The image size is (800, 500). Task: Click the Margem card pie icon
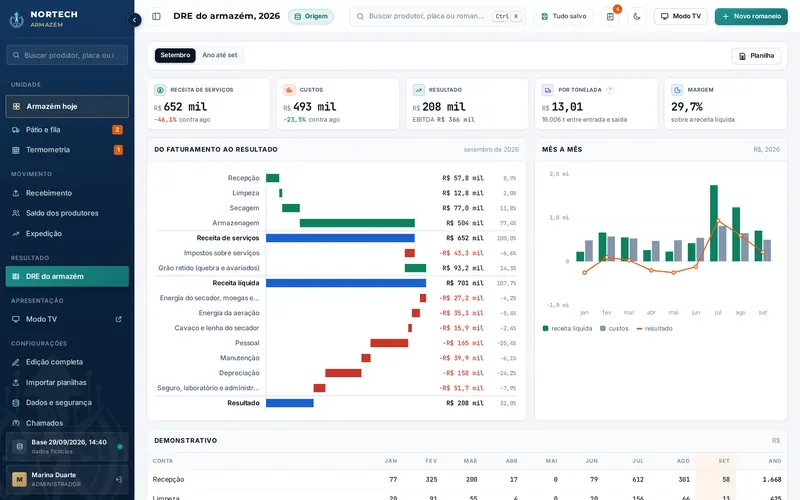click(677, 90)
